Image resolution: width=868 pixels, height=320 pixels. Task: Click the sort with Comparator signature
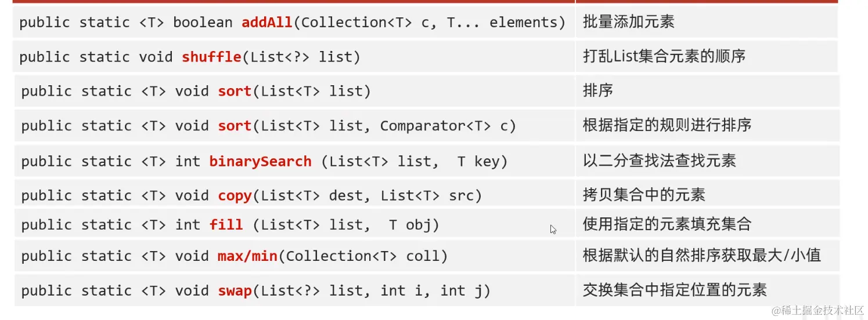[x=268, y=126]
